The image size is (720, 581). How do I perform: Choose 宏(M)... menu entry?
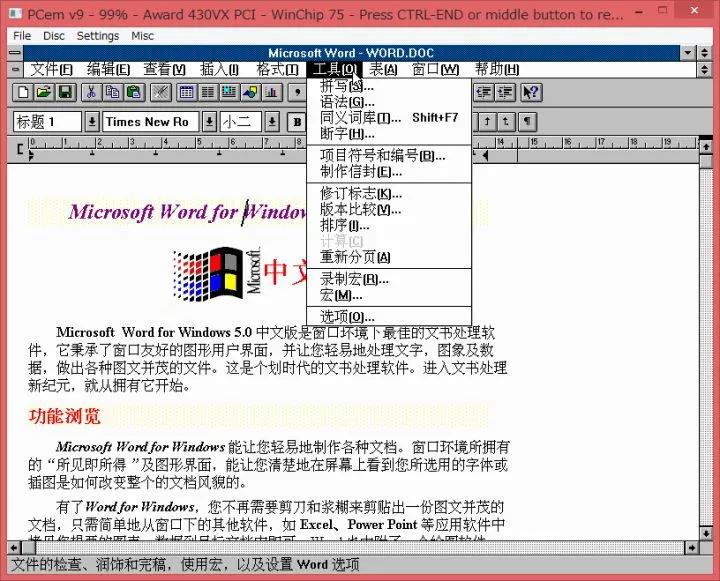pyautogui.click(x=389, y=295)
